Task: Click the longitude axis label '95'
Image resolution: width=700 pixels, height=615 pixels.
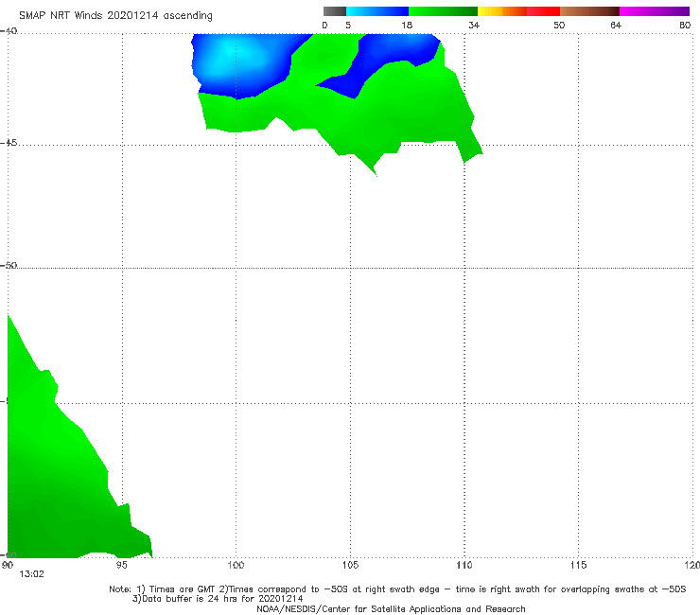Action: pos(121,566)
